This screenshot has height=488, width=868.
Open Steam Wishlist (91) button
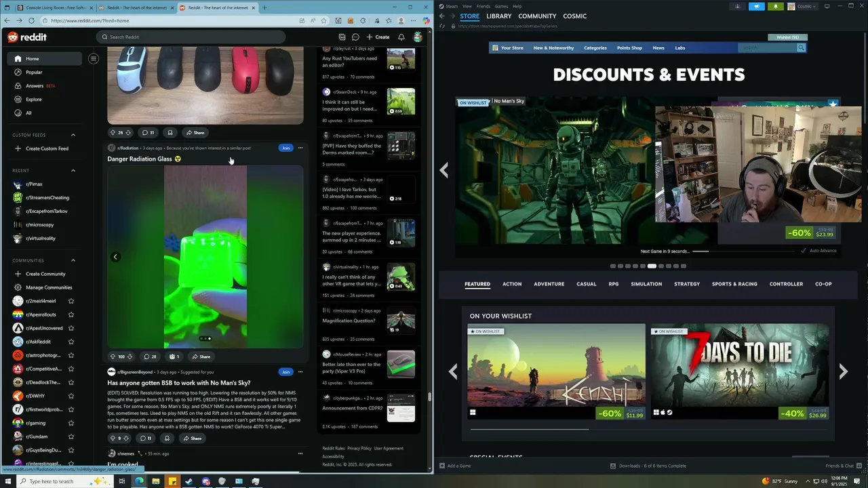point(787,37)
